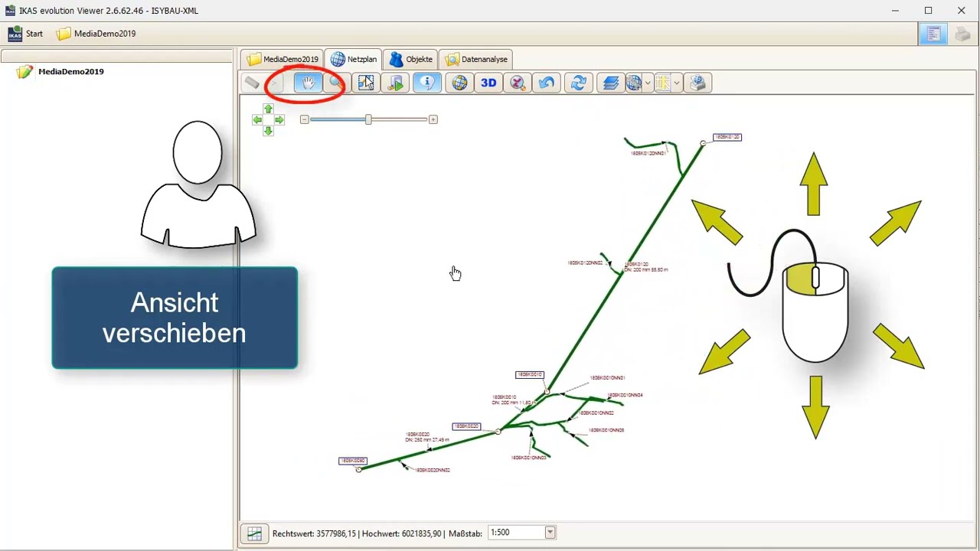Click Hochwert coordinate text

click(x=402, y=533)
